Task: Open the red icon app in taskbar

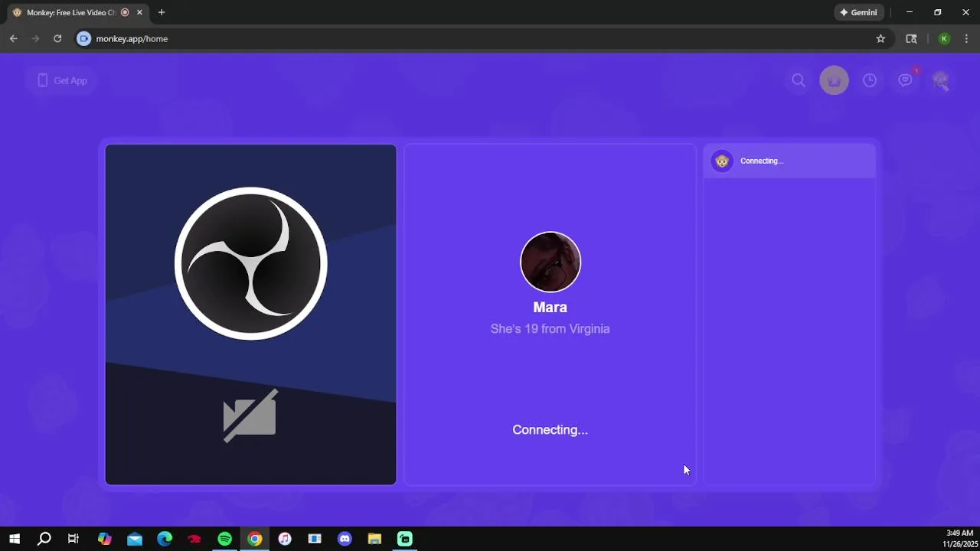Action: (194, 539)
